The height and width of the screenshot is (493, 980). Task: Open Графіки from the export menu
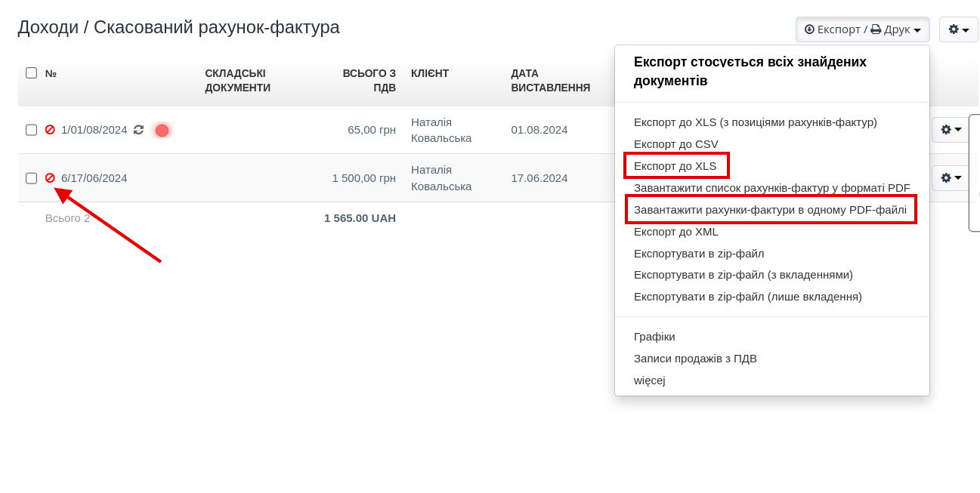click(x=654, y=337)
